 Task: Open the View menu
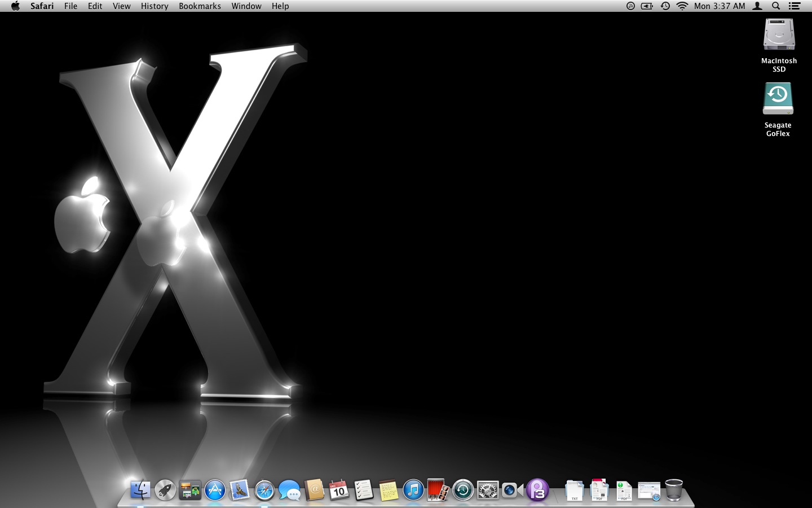(121, 6)
